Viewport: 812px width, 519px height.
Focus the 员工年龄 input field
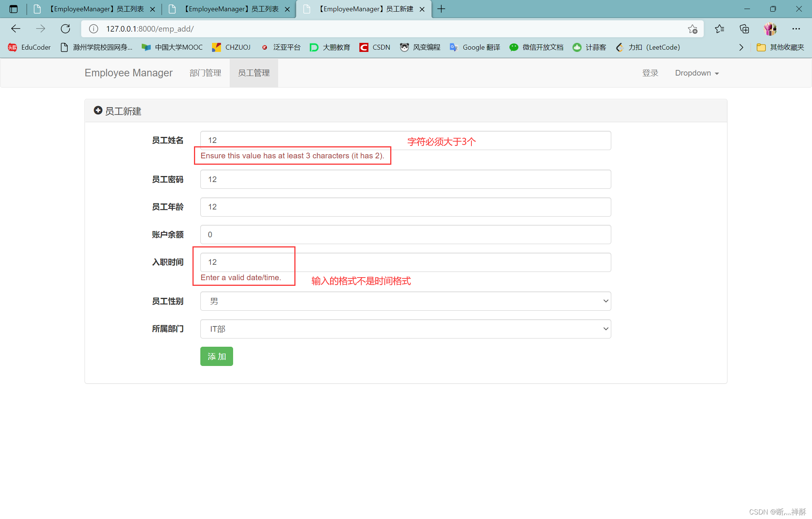406,207
